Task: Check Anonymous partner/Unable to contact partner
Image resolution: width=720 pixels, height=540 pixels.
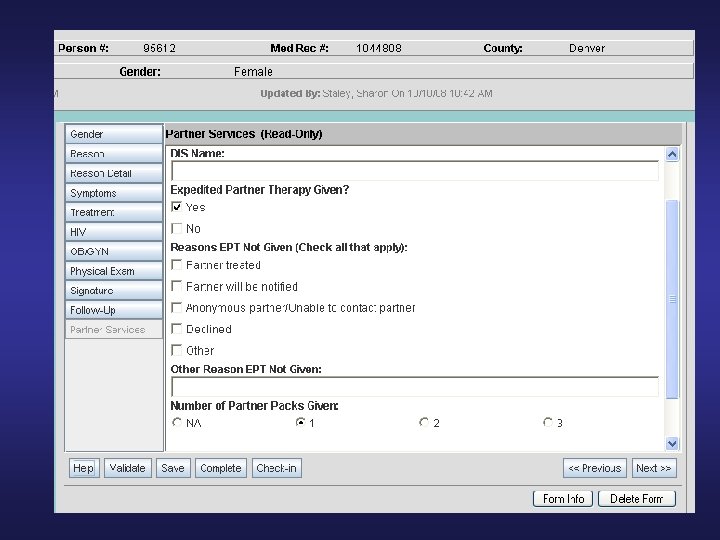Action: [176, 308]
